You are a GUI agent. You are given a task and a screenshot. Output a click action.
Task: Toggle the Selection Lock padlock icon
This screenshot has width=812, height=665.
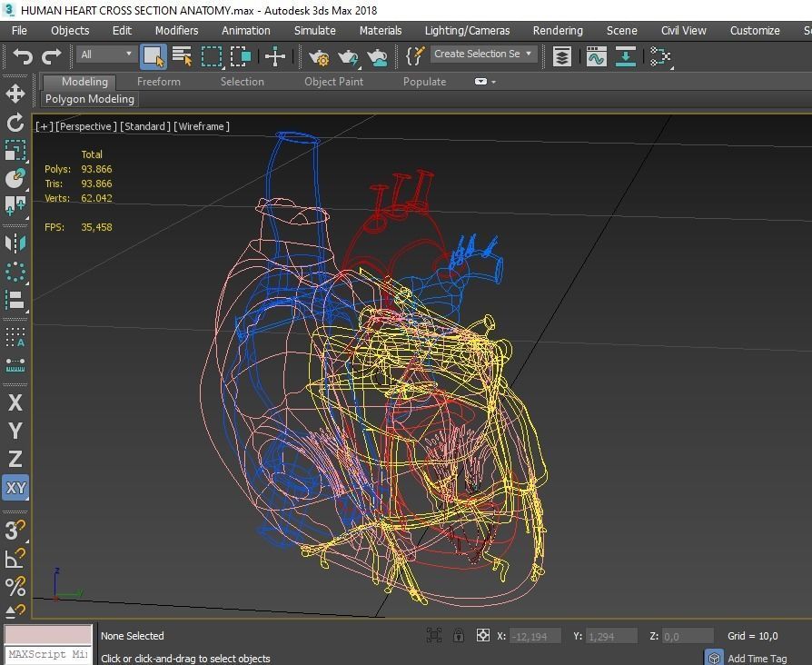coord(459,635)
